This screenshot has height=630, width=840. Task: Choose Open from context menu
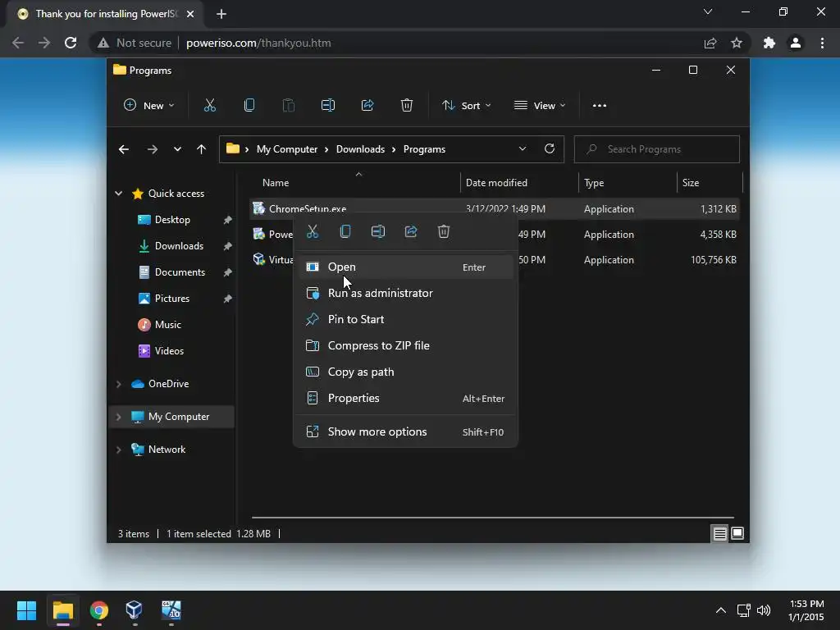pyautogui.click(x=405, y=267)
